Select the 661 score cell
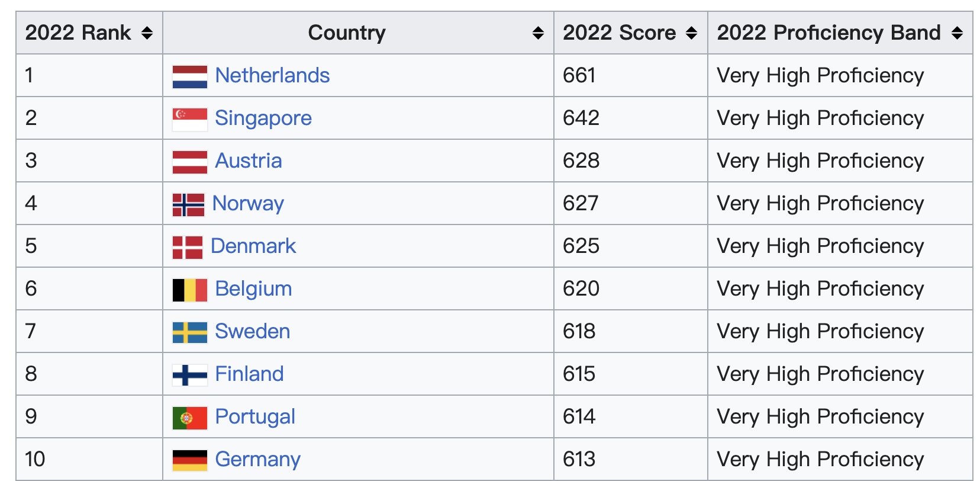 [579, 76]
